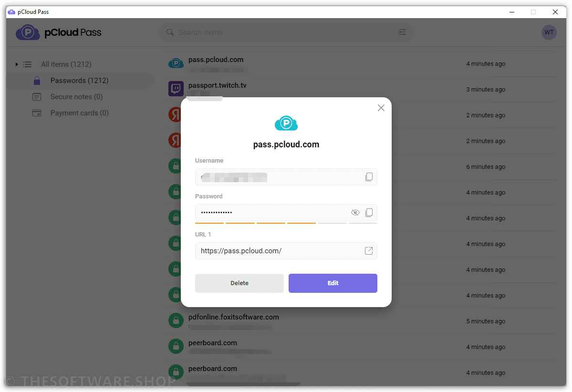Open the search filter options icon
Image resolution: width=572 pixels, height=392 pixels.
coord(402,32)
